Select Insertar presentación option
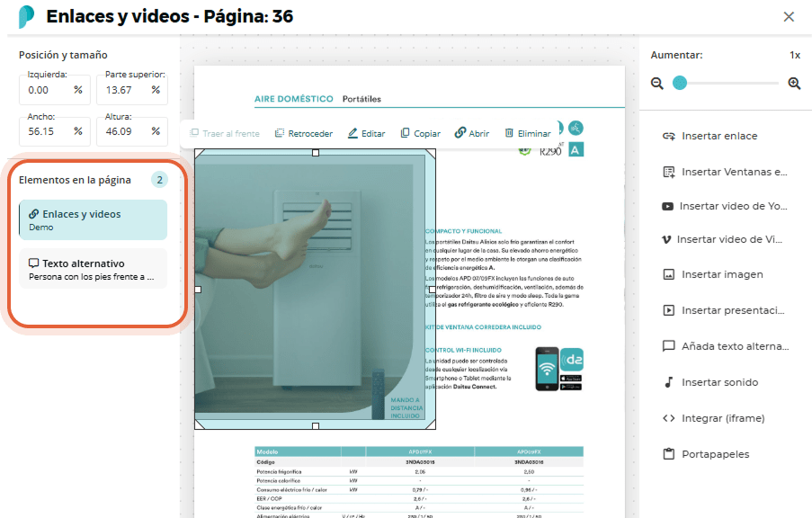 (726, 310)
